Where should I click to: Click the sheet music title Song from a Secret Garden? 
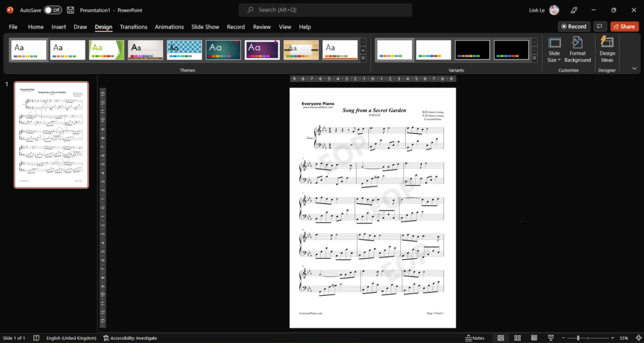coord(374,110)
